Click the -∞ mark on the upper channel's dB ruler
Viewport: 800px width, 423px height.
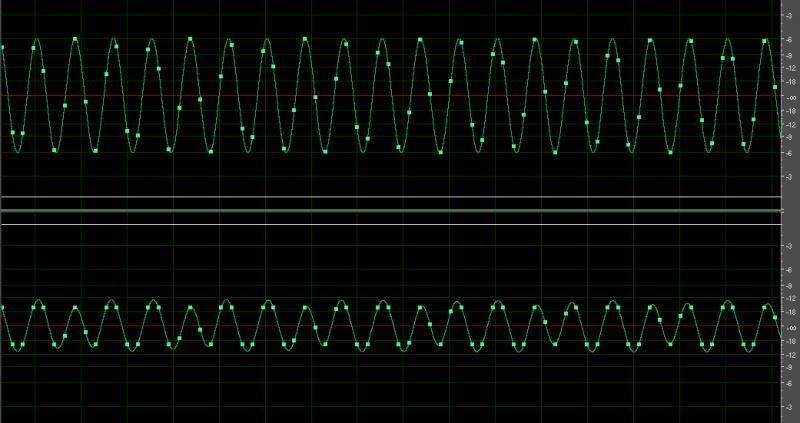pos(790,97)
